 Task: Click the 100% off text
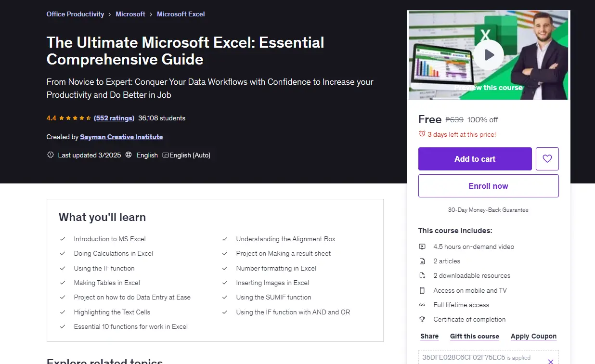coord(483,119)
